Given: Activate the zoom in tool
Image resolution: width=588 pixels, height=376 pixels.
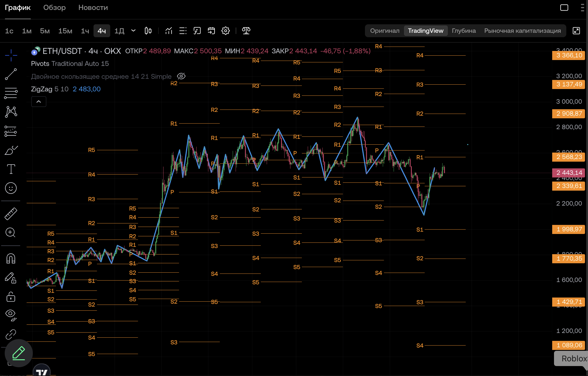Looking at the screenshot, I should [x=11, y=233].
